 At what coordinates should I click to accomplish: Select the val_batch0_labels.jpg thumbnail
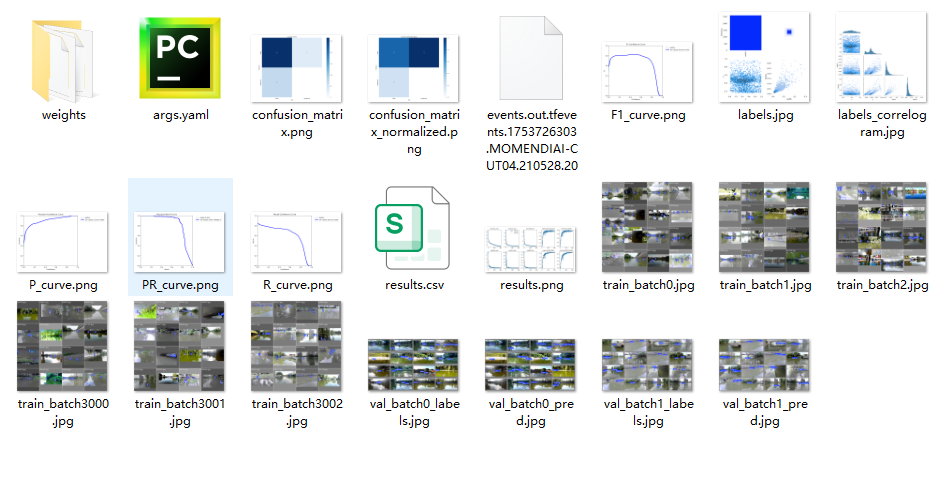click(413, 365)
